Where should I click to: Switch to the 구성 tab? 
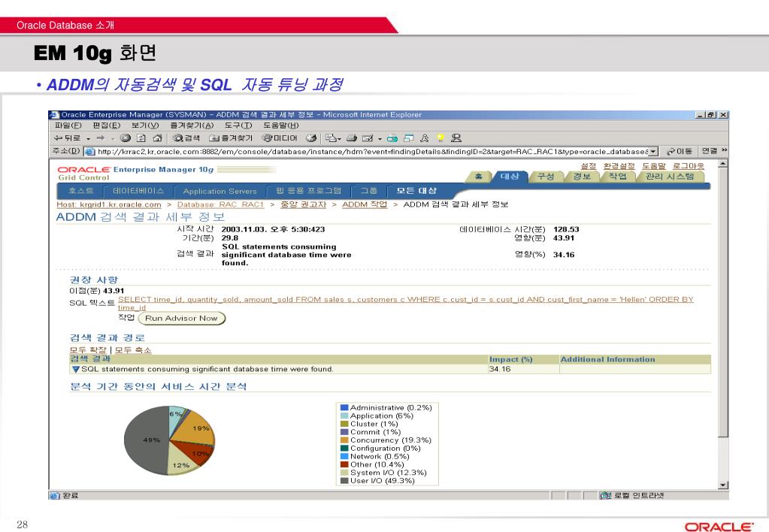click(x=545, y=177)
